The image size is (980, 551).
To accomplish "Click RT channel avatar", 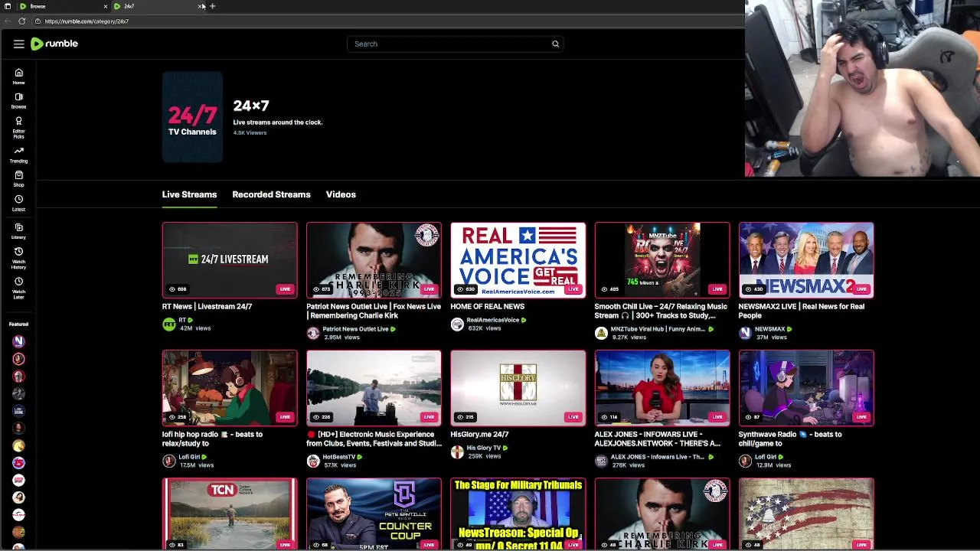I will [x=169, y=324].
